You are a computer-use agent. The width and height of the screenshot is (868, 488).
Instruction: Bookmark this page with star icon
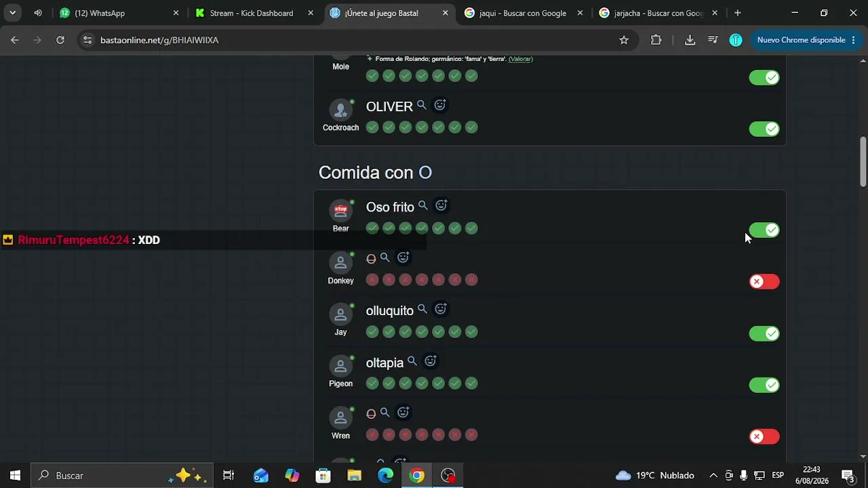pyautogui.click(x=624, y=40)
